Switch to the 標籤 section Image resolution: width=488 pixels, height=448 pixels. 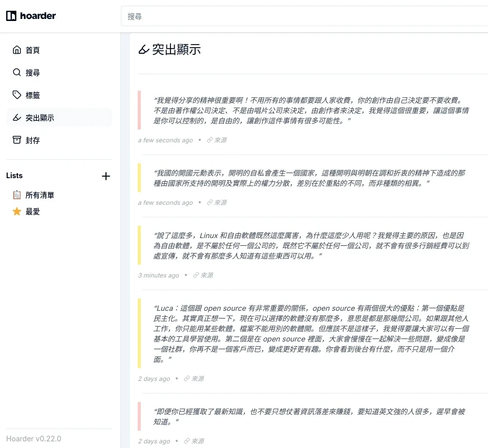pos(32,95)
